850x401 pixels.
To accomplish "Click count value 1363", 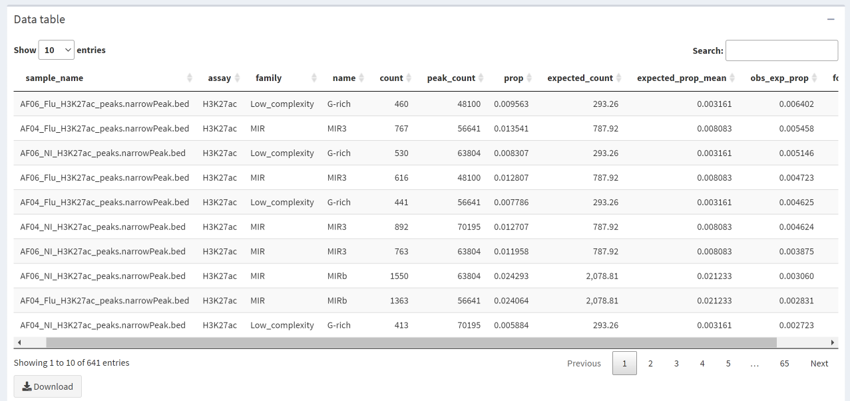I will point(399,301).
